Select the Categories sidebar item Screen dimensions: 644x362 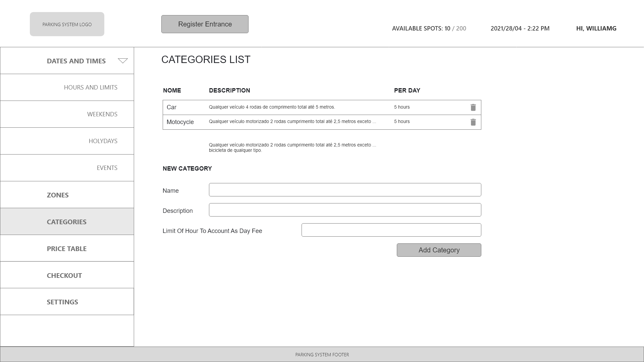click(x=67, y=222)
